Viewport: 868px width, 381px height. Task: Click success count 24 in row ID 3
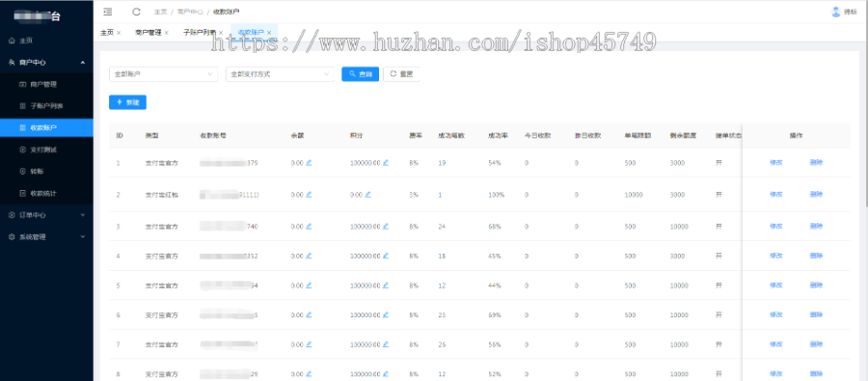coord(442,226)
